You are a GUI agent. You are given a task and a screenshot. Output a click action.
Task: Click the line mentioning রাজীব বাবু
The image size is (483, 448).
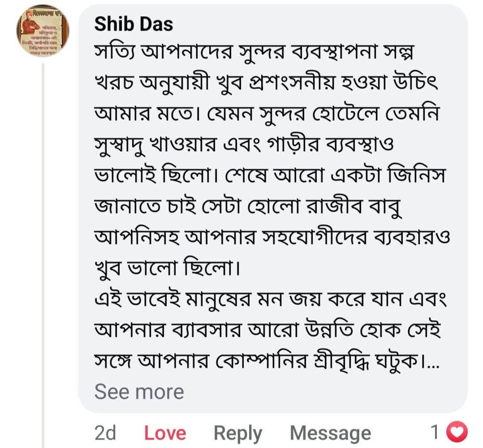(x=248, y=207)
